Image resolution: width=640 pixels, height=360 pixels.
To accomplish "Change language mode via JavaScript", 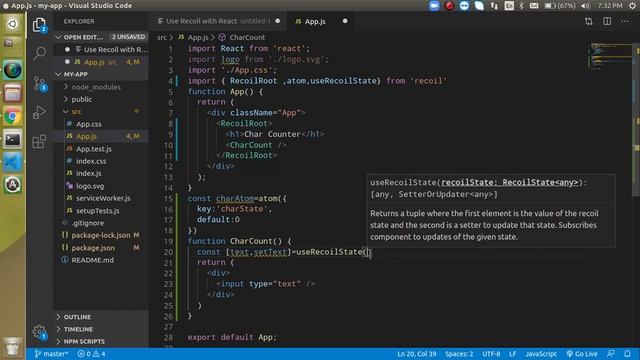I will 541,354.
